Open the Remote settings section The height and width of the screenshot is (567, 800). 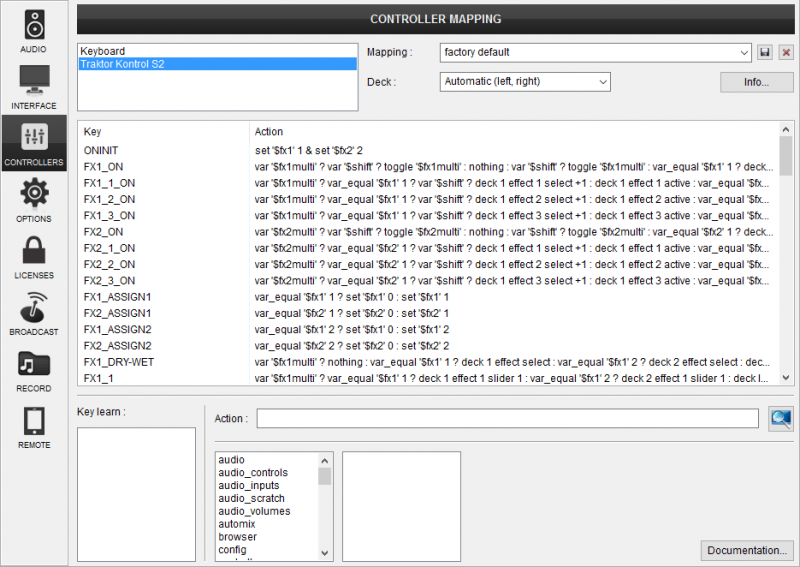pyautogui.click(x=34, y=425)
